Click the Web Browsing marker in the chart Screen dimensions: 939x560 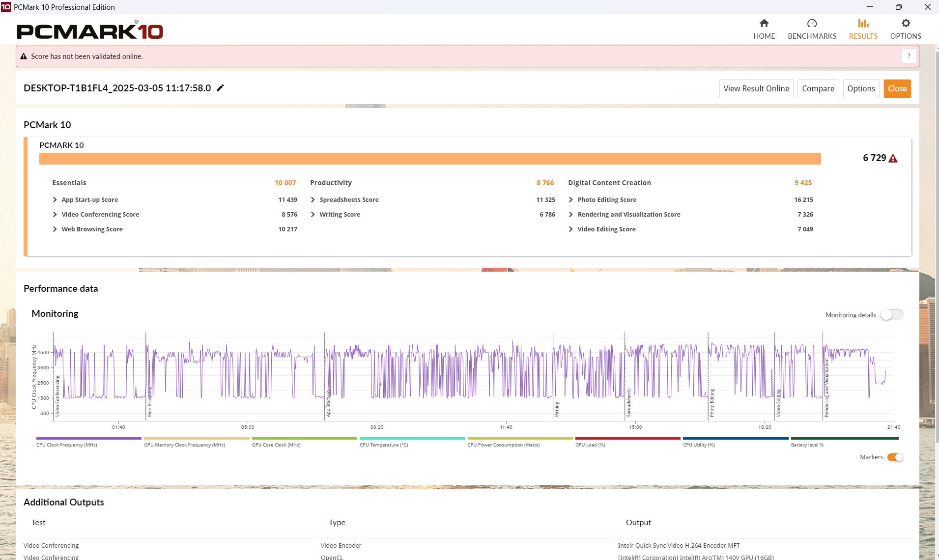[149, 403]
